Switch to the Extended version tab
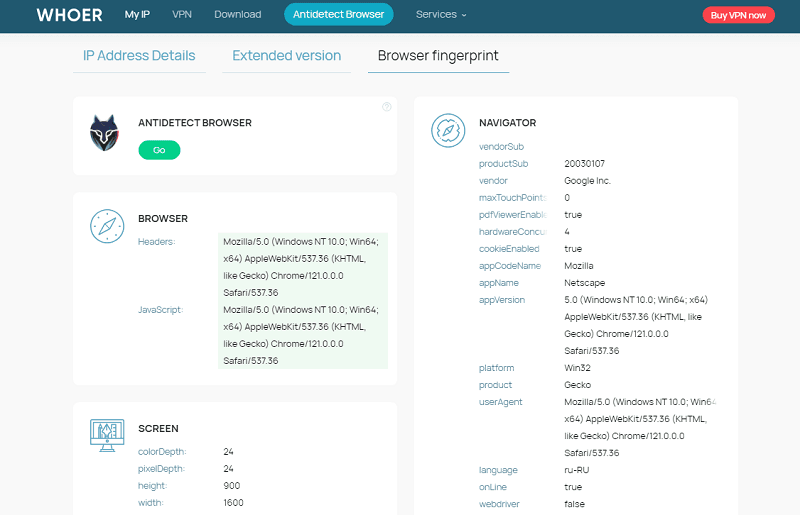 coord(286,56)
